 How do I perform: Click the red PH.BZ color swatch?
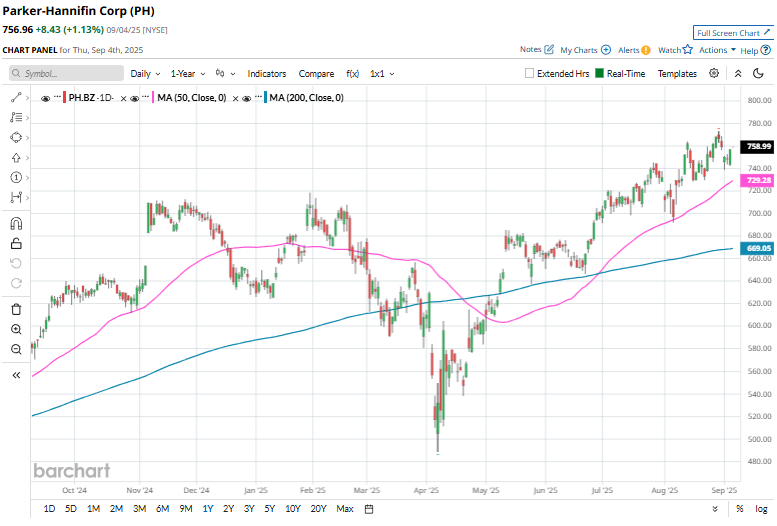pyautogui.click(x=64, y=98)
